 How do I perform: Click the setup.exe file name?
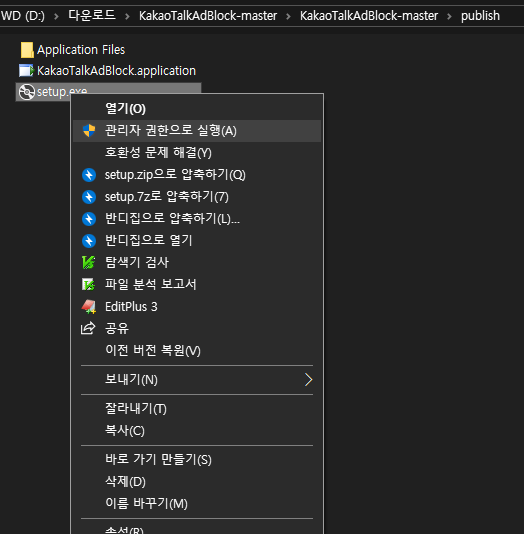62,92
